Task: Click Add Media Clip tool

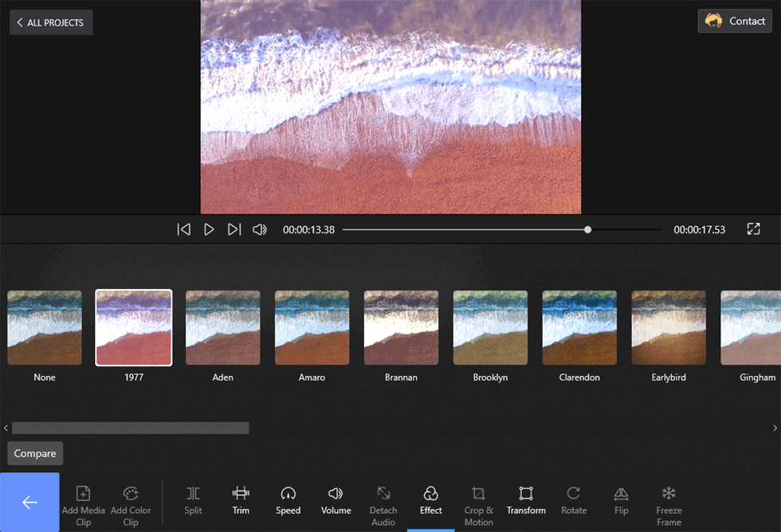Action: click(x=83, y=507)
